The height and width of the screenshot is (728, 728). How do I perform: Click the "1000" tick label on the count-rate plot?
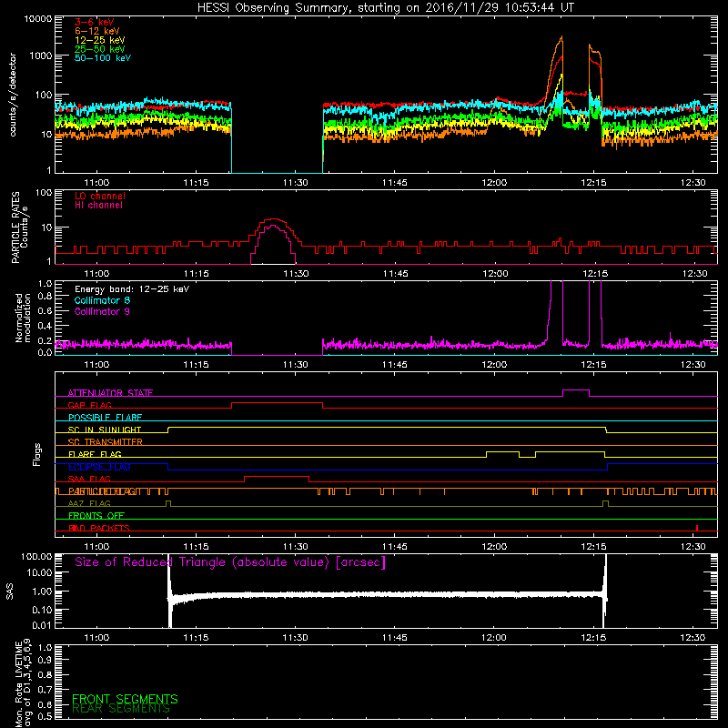coord(41,56)
